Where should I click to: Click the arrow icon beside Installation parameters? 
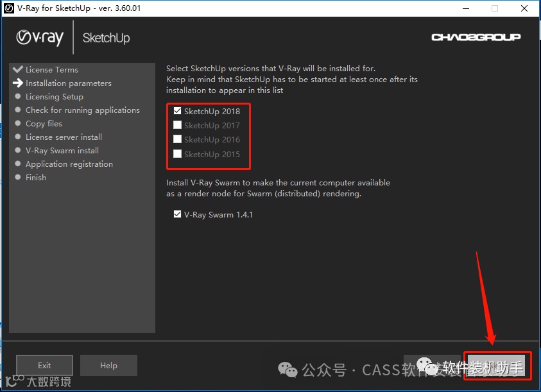(17, 83)
